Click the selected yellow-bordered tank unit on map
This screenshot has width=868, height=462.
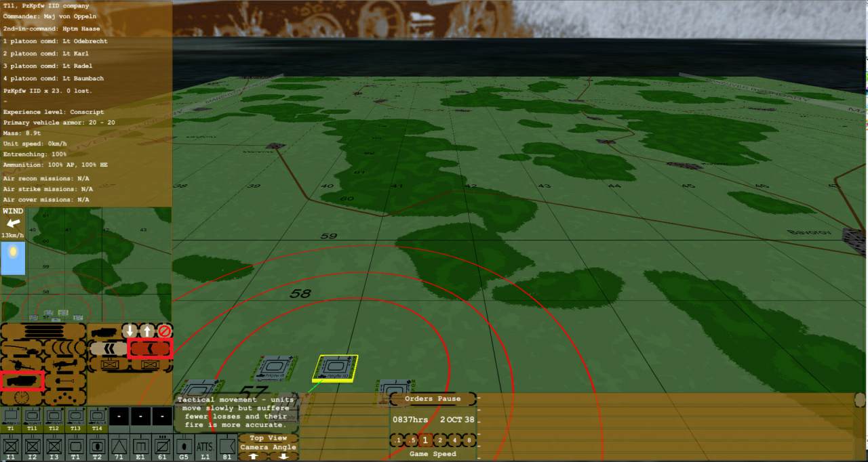click(x=336, y=368)
